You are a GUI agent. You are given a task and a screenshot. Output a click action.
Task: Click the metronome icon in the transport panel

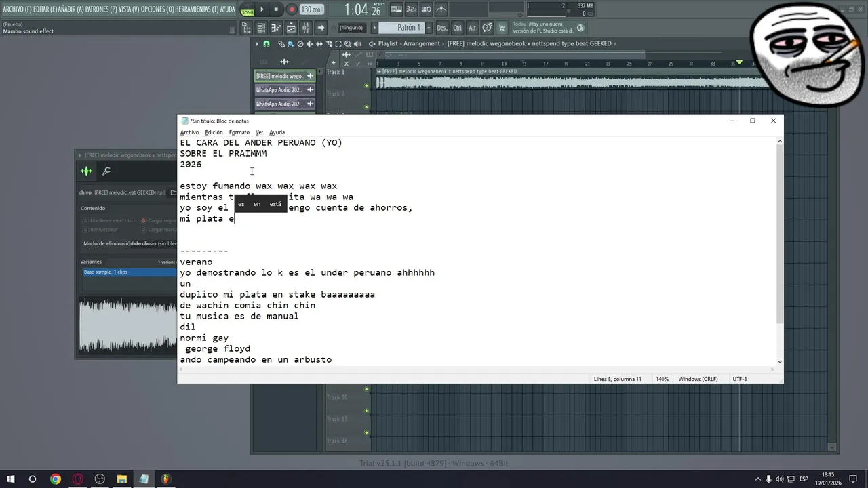pos(441,9)
